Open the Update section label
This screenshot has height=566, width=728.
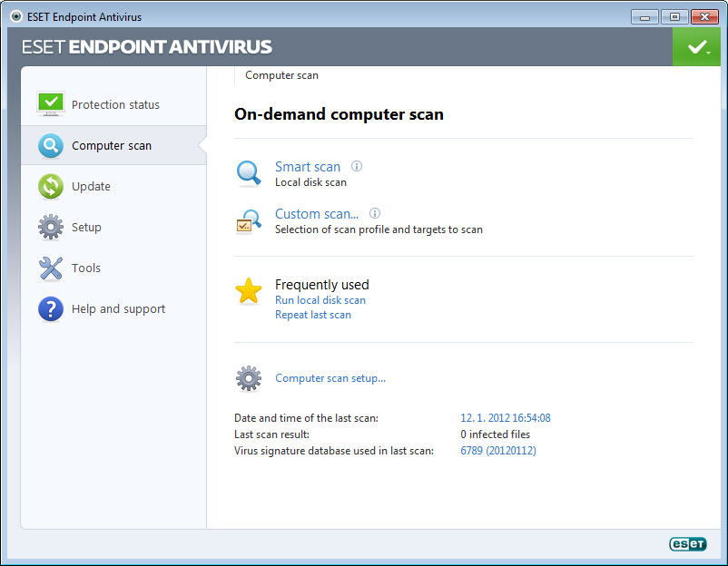coord(91,187)
